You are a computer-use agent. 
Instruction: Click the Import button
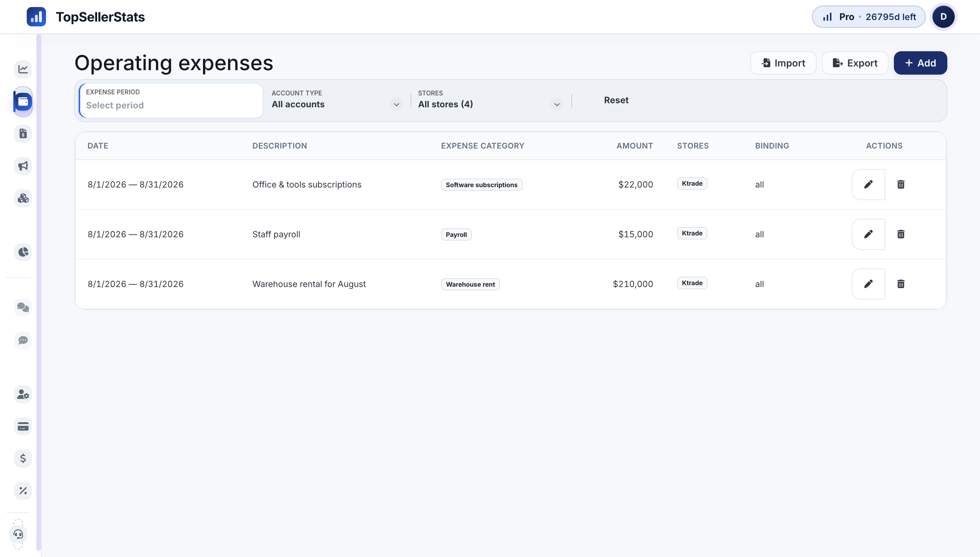[x=783, y=63]
